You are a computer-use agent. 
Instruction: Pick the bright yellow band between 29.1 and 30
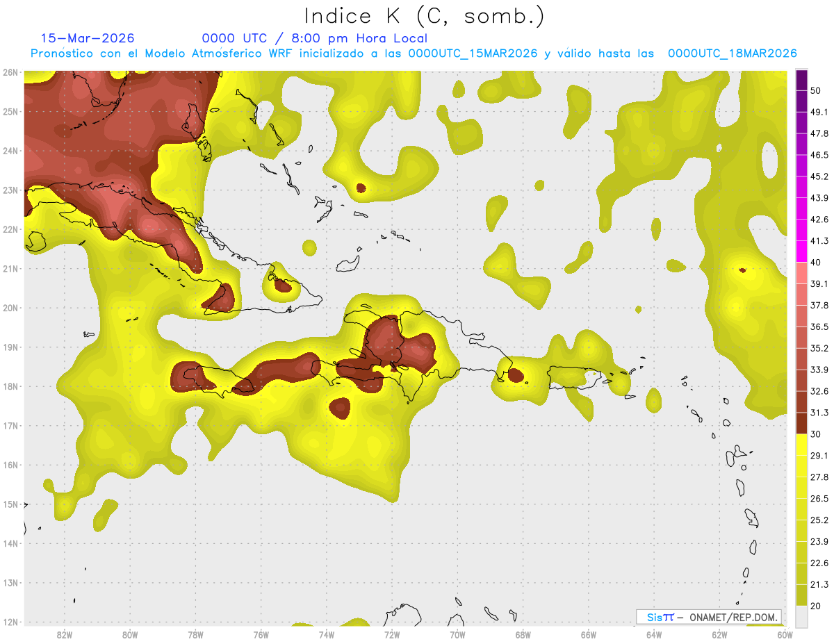click(801, 445)
